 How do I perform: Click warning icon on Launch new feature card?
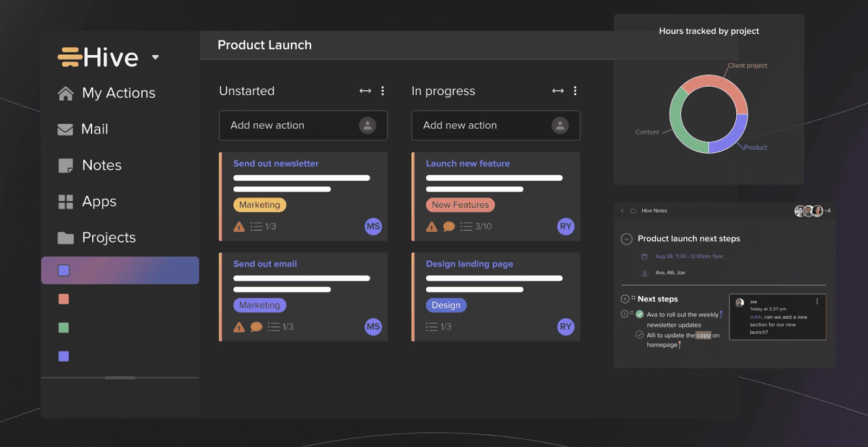pos(432,227)
